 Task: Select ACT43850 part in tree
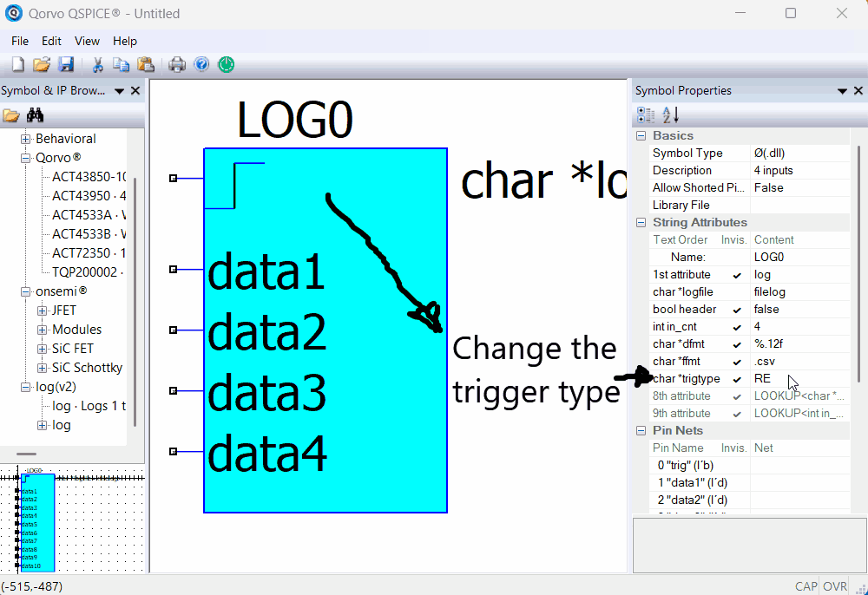[x=89, y=177]
